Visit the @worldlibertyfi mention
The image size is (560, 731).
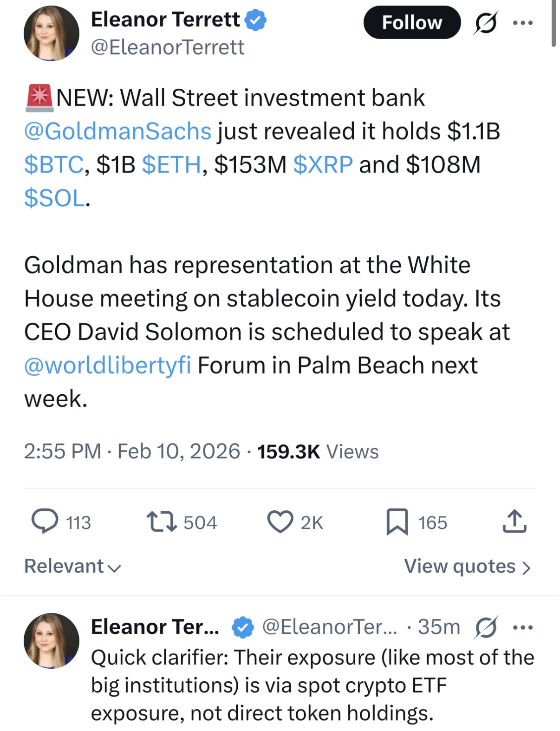(108, 365)
